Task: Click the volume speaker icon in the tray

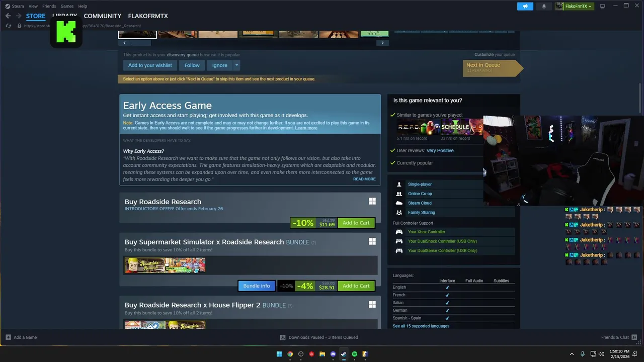Action: point(602,354)
